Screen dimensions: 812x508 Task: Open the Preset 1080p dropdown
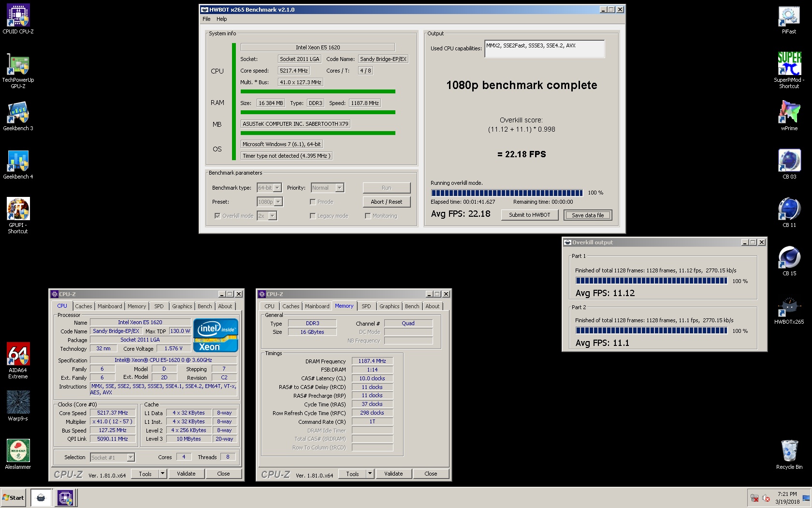[278, 202]
